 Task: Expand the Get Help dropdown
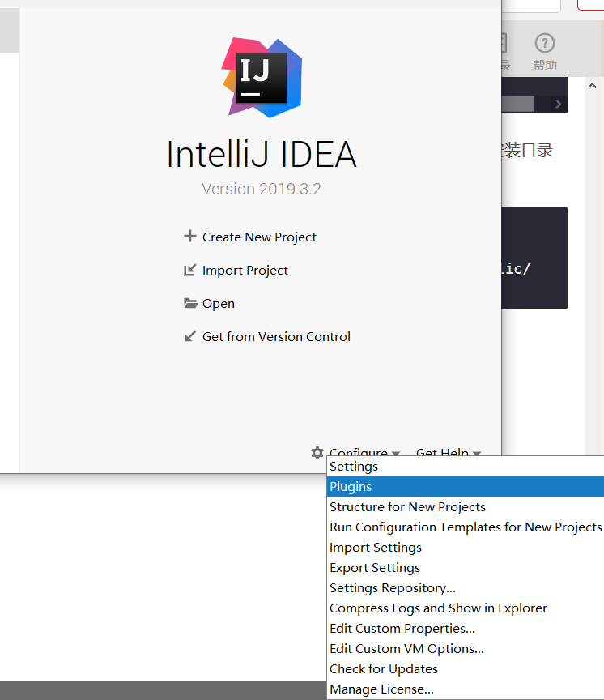point(449,452)
